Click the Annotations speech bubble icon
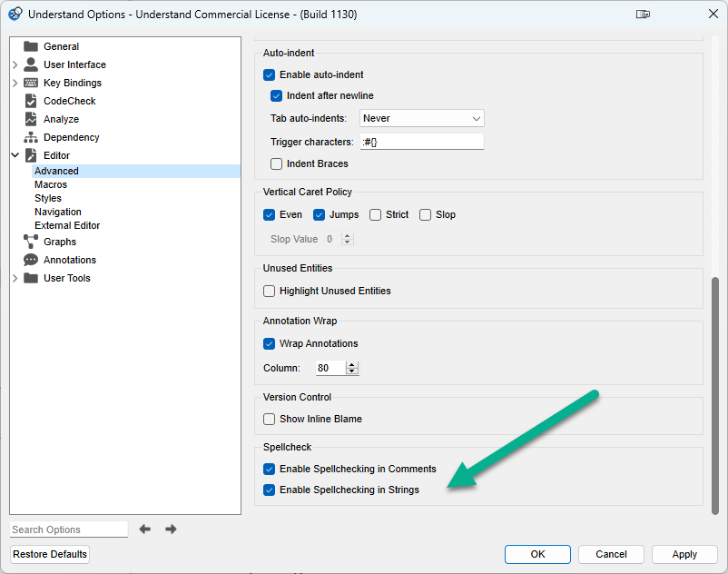This screenshot has height=574, width=728. pos(31,260)
